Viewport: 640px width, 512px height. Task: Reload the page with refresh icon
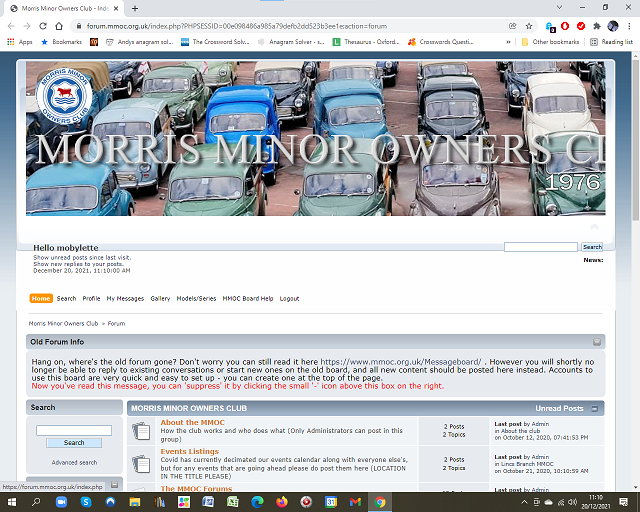click(x=43, y=26)
